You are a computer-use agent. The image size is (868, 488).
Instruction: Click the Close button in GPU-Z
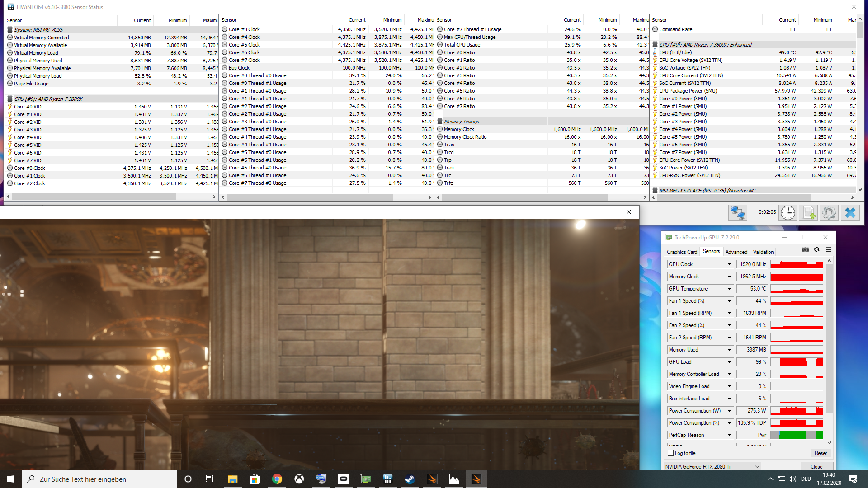tap(816, 466)
